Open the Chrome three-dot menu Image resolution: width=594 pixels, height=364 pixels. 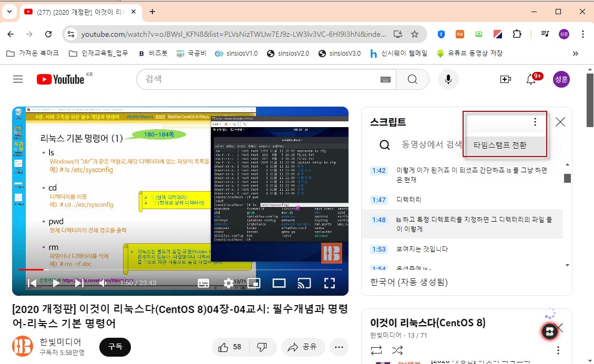point(582,34)
